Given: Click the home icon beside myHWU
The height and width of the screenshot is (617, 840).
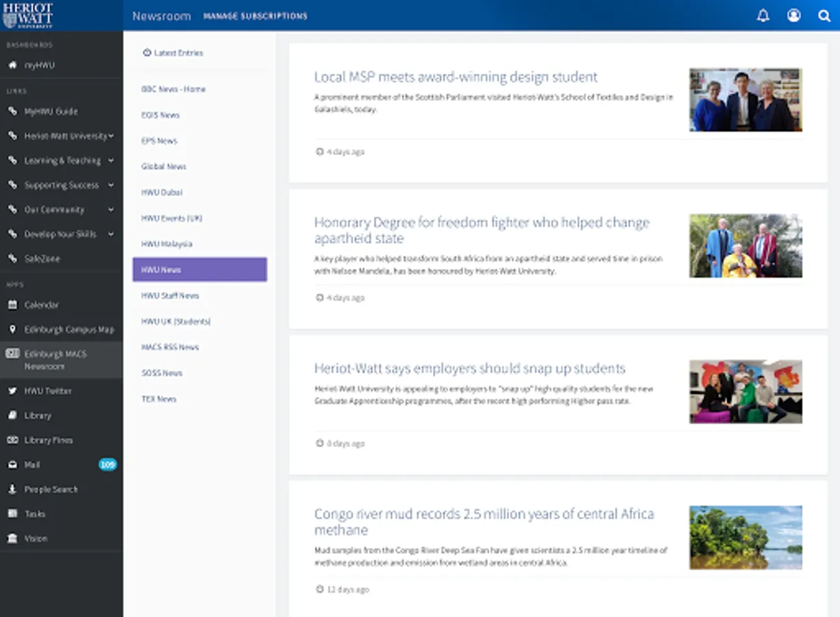Looking at the screenshot, I should click(x=12, y=65).
